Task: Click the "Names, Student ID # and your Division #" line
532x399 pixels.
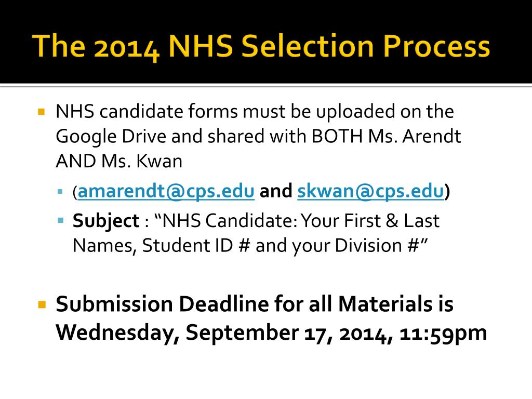Action: click(250, 246)
